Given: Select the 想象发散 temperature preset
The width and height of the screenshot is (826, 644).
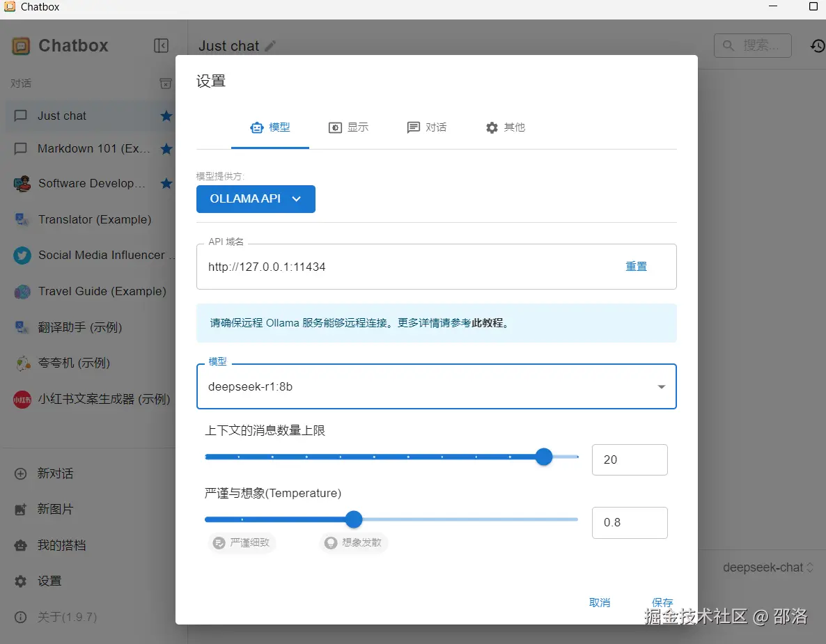Looking at the screenshot, I should click(x=354, y=543).
